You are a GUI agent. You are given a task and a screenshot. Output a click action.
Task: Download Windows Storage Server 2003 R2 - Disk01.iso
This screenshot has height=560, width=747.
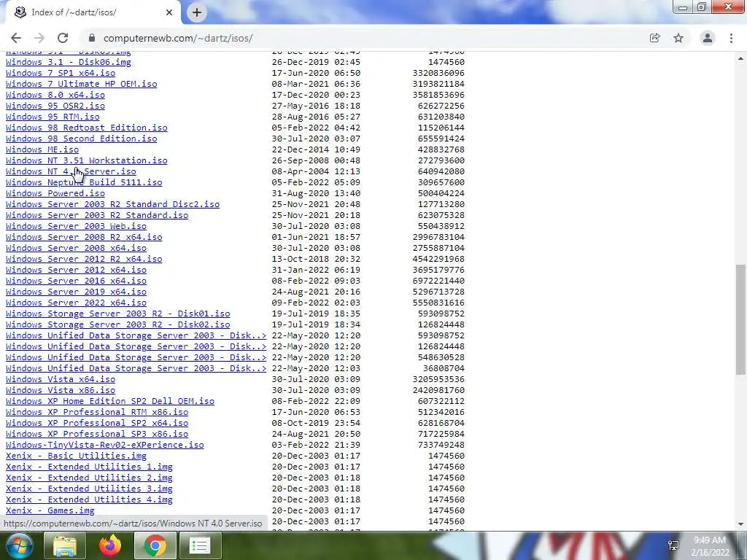[x=117, y=314]
